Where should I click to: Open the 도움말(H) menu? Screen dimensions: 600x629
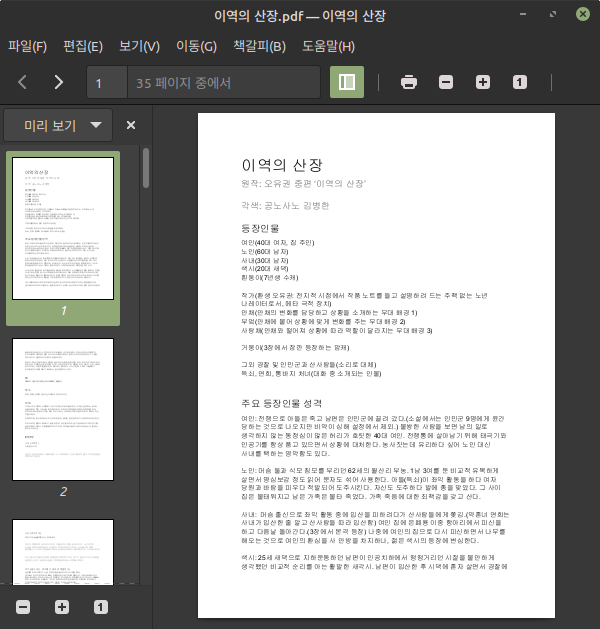click(x=328, y=47)
